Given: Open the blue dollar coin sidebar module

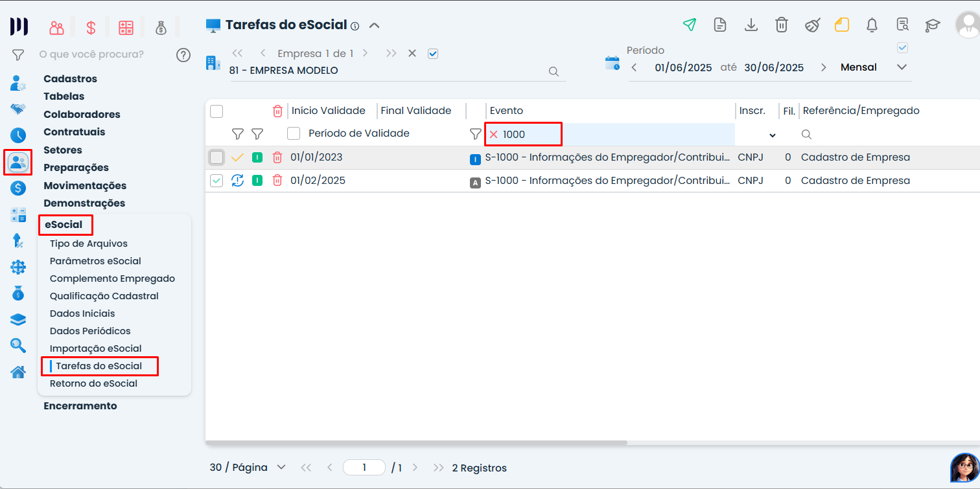Looking at the screenshot, I should [x=18, y=188].
